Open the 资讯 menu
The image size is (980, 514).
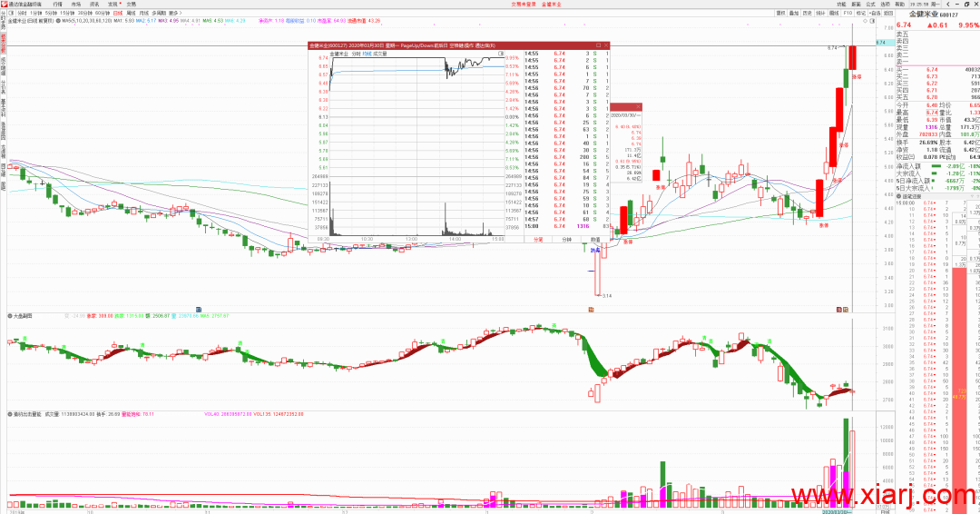coord(94,4)
